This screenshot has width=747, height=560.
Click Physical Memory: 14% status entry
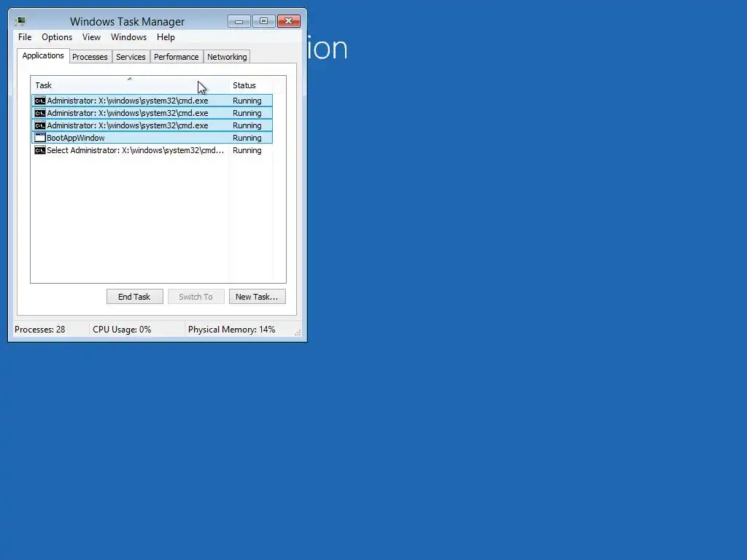(x=231, y=330)
